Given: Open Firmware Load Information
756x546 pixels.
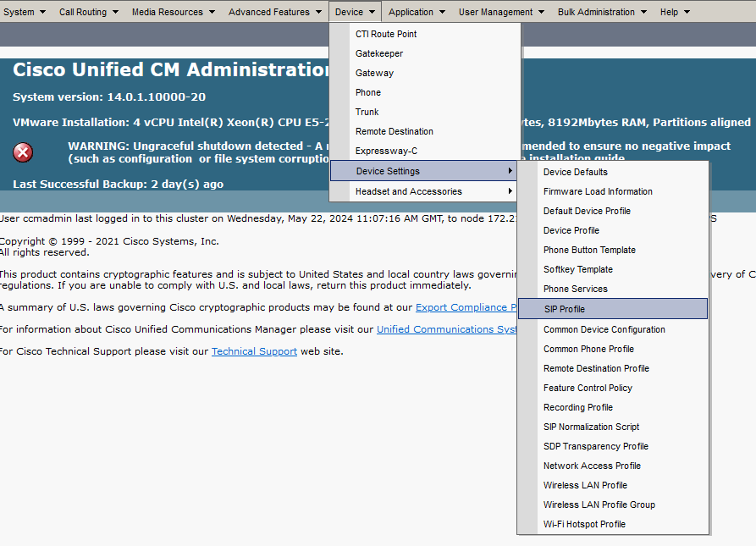Looking at the screenshot, I should 613,191.
